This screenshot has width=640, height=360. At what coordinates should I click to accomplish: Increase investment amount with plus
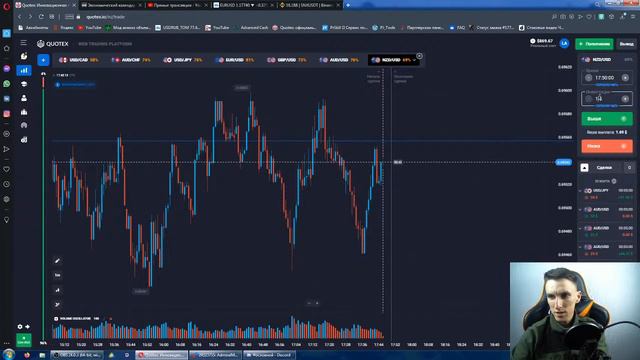pyautogui.click(x=625, y=99)
